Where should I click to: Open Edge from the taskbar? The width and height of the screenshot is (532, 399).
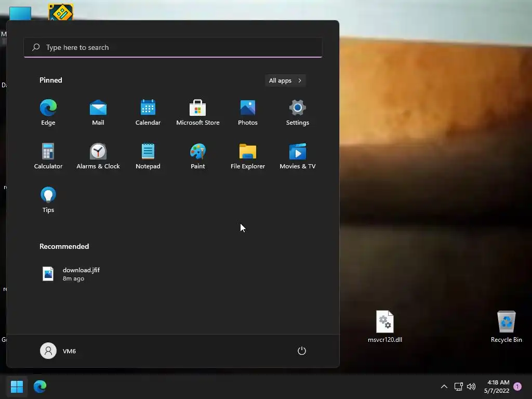39,387
